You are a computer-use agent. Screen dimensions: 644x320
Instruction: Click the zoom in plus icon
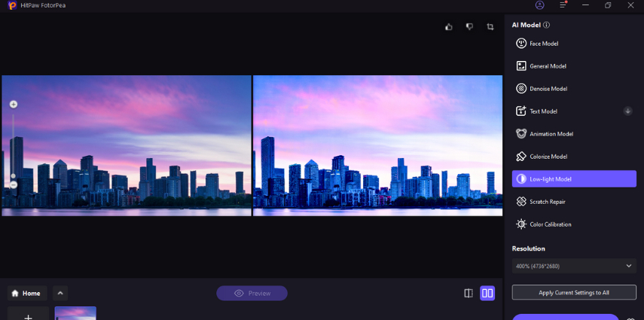coord(13,105)
